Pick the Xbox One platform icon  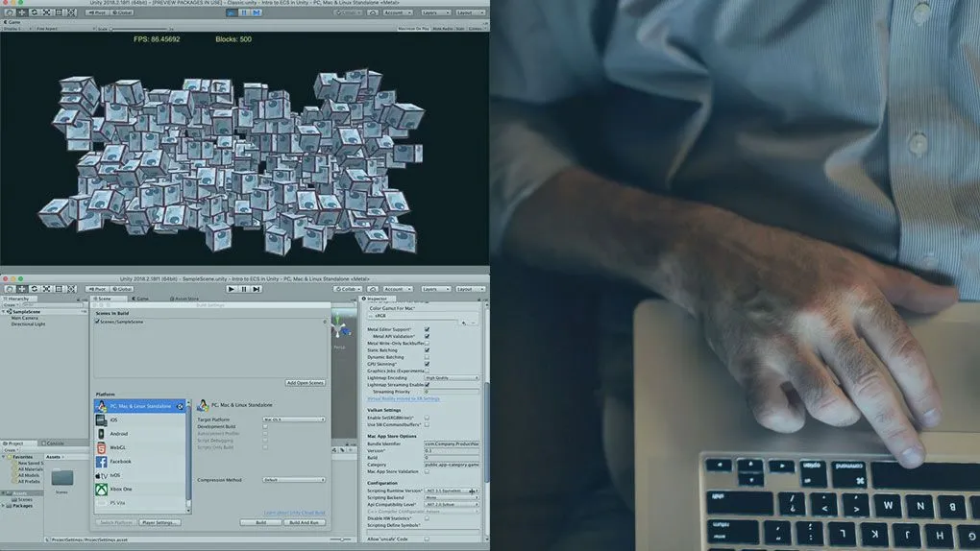[101, 490]
